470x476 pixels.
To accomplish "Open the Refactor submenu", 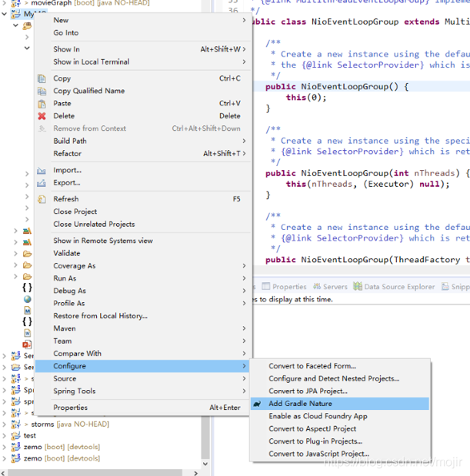I will click(143, 154).
